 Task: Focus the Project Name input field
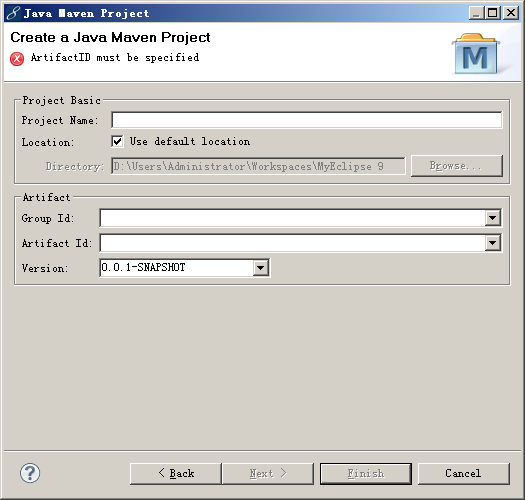(x=306, y=120)
